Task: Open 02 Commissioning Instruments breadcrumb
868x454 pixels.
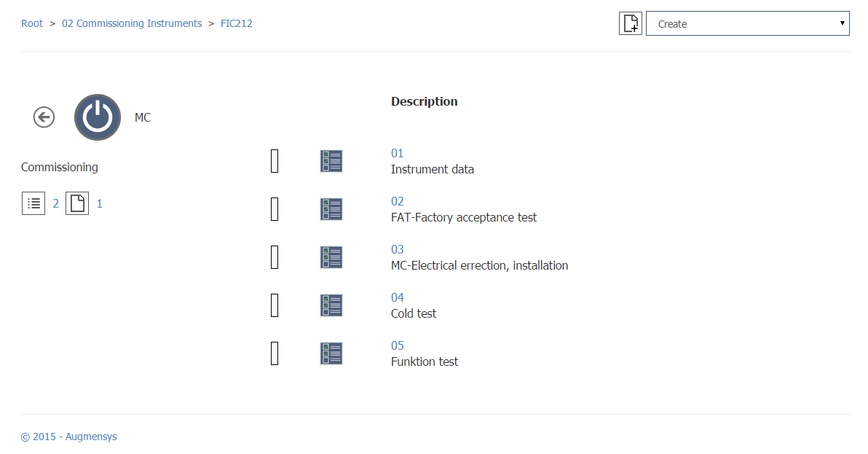Action: tap(132, 23)
